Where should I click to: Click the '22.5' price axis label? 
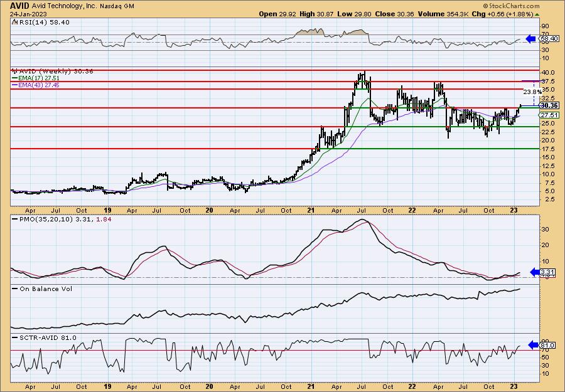[x=547, y=132]
